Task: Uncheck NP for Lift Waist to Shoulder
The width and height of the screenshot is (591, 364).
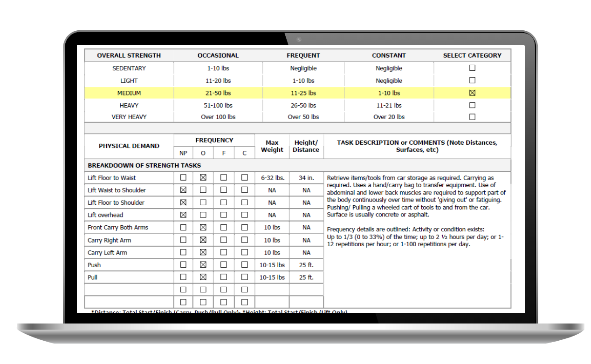Action: tap(183, 190)
